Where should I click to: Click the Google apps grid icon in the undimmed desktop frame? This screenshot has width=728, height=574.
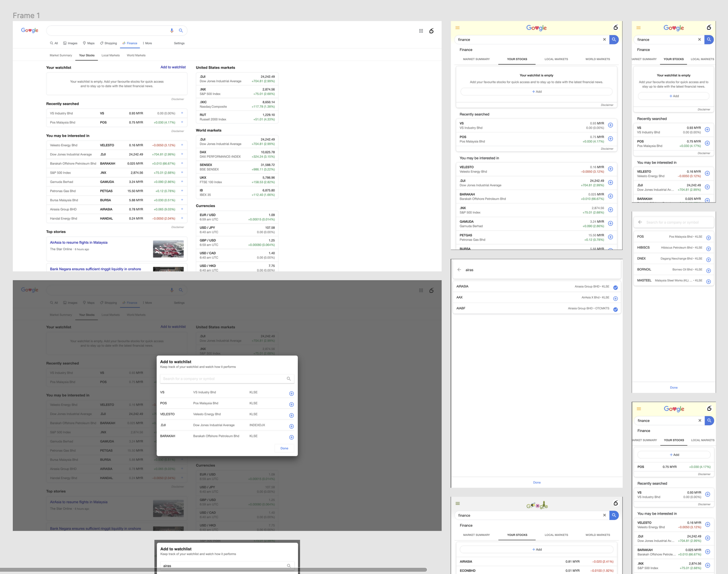point(421,31)
